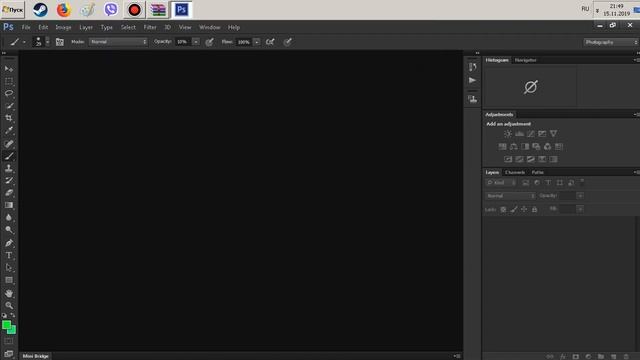Select the Path Selection tool
The width and height of the screenshot is (640, 360).
coord(9,268)
